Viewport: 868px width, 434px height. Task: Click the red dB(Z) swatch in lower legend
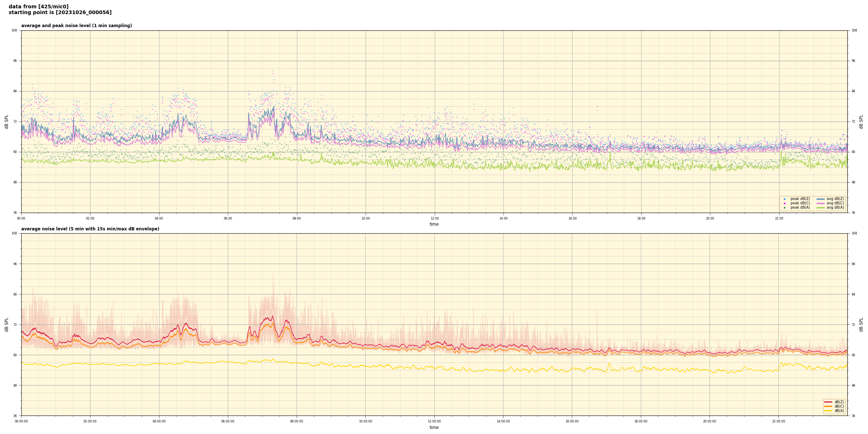(x=828, y=402)
